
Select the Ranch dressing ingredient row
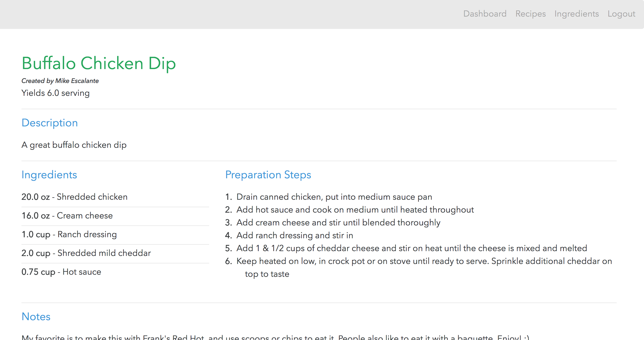(69, 235)
